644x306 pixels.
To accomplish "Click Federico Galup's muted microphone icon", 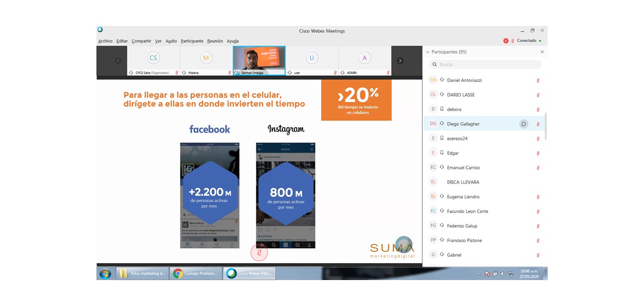I will 538,226.
